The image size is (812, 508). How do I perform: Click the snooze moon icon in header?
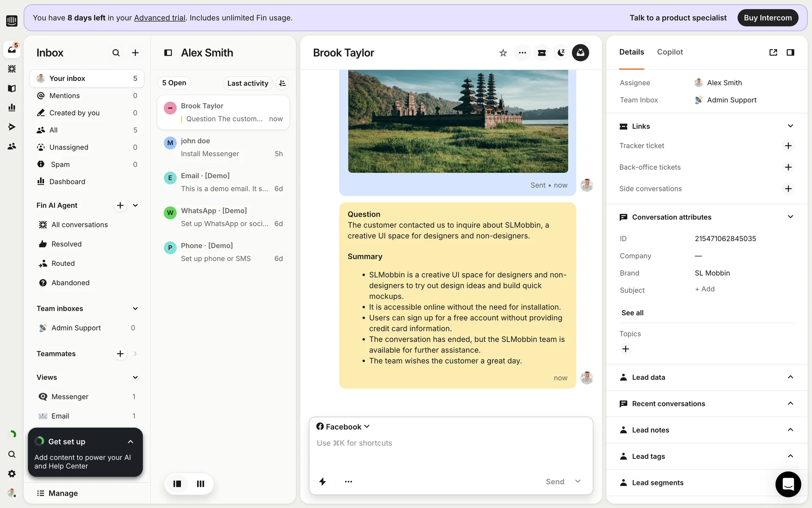click(x=561, y=53)
